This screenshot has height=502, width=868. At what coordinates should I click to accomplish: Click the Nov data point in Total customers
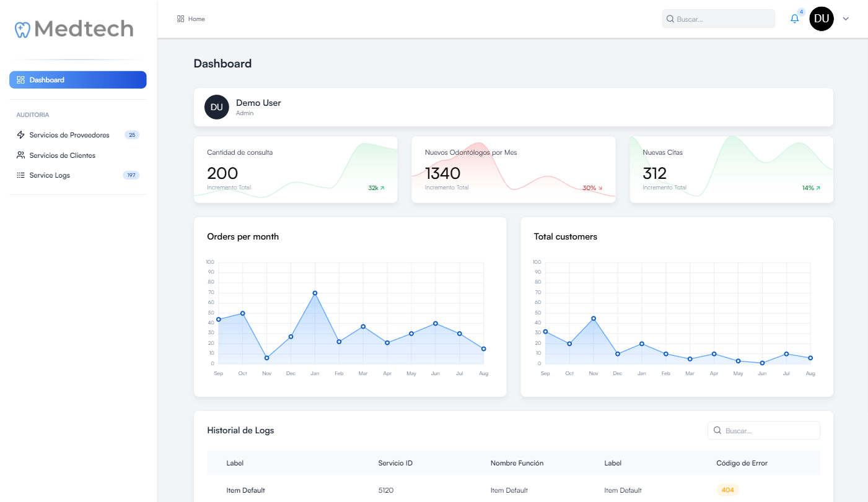pyautogui.click(x=594, y=318)
